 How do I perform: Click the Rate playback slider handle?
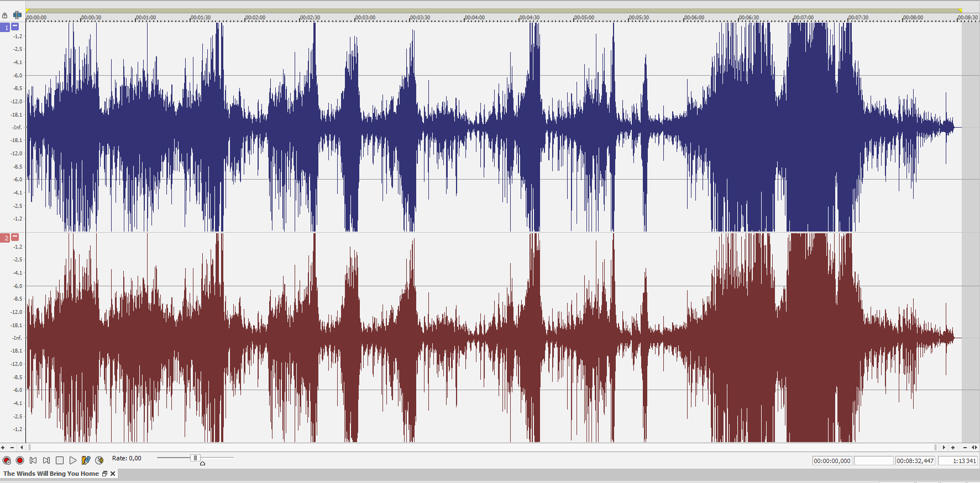[195, 458]
